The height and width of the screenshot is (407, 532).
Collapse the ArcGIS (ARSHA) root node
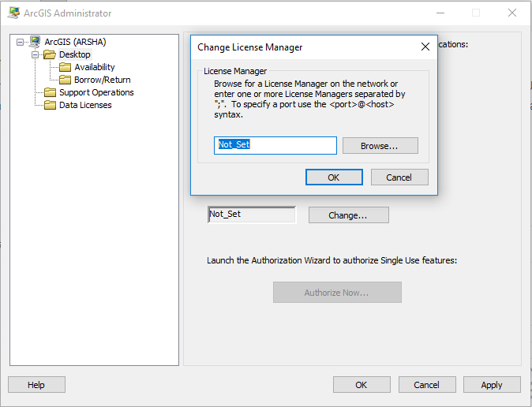20,42
